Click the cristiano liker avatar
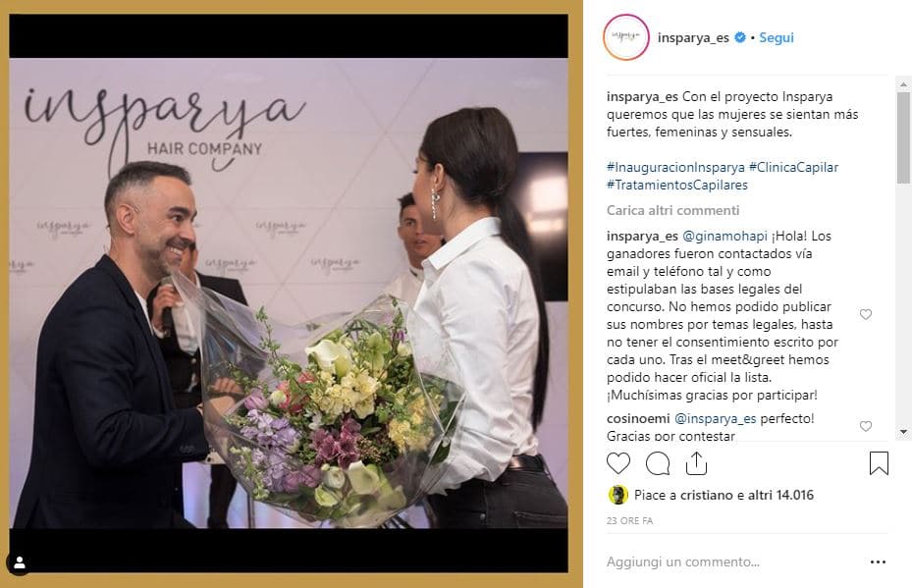 (x=617, y=495)
